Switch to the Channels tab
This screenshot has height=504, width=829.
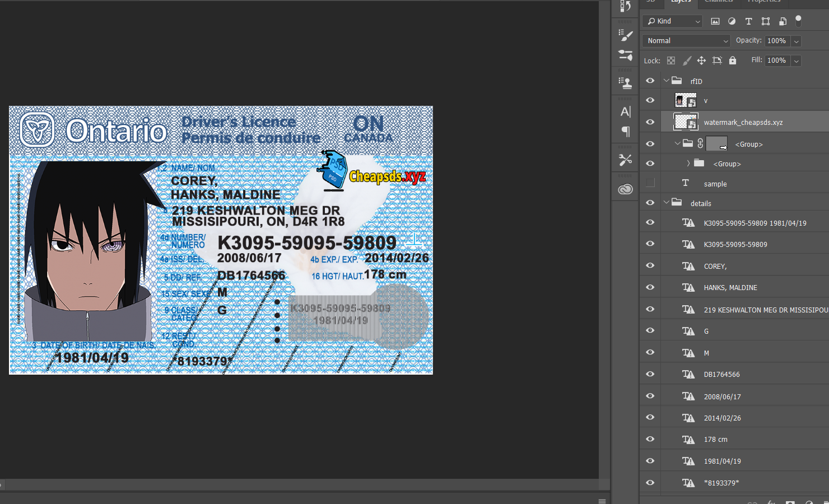pyautogui.click(x=719, y=2)
